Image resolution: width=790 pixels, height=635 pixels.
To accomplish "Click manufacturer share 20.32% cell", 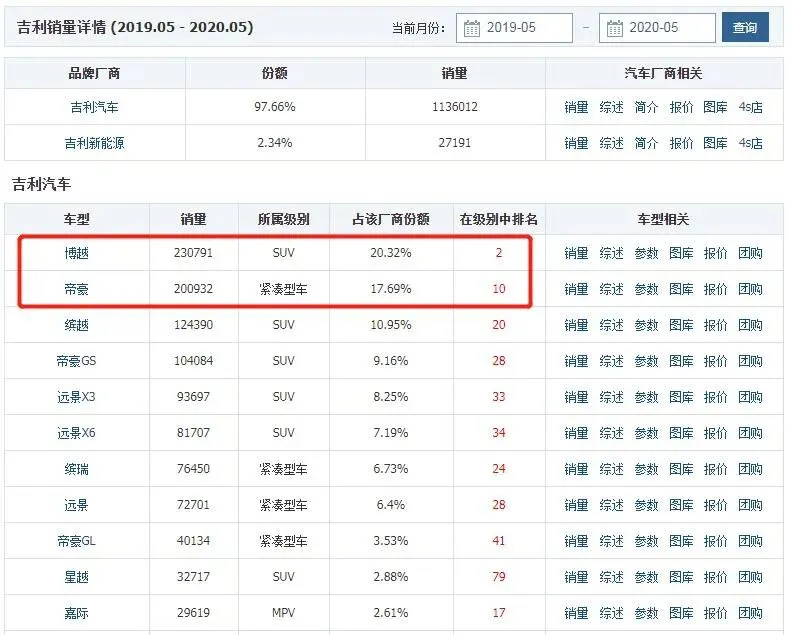I will point(391,252).
